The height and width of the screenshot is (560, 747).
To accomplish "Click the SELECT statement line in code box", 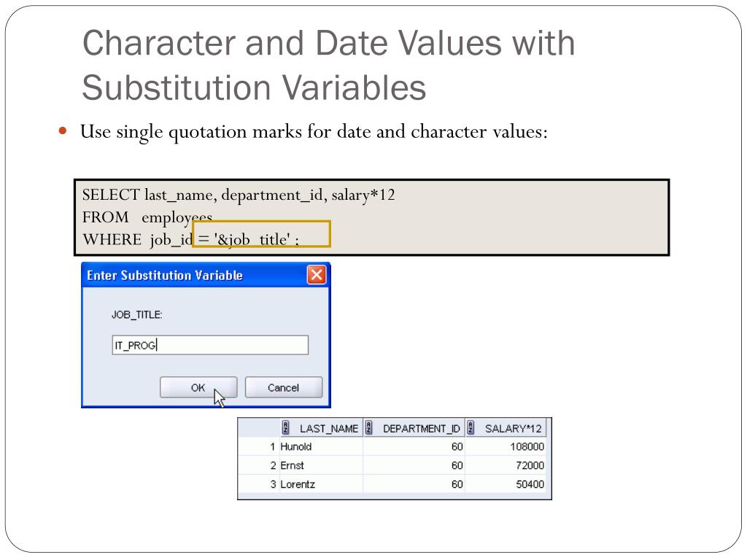I will 239,195.
